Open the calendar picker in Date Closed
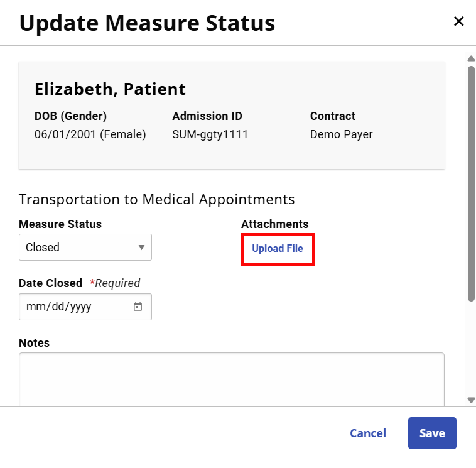This screenshot has width=476, height=468. (138, 307)
